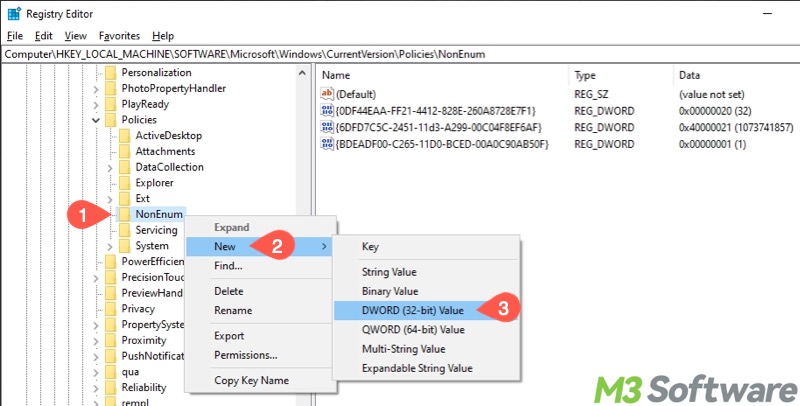Open the View menu
Viewport: 800px width, 406px height.
[x=76, y=36]
